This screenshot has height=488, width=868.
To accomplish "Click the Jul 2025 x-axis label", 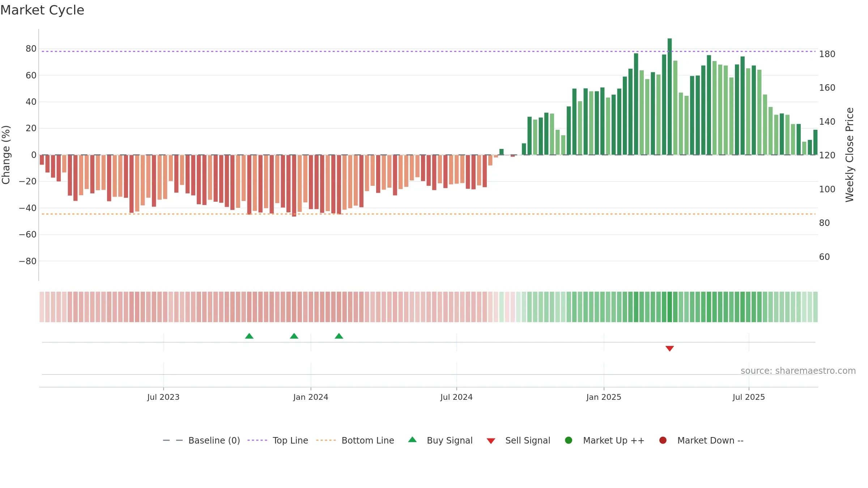I will tap(749, 397).
